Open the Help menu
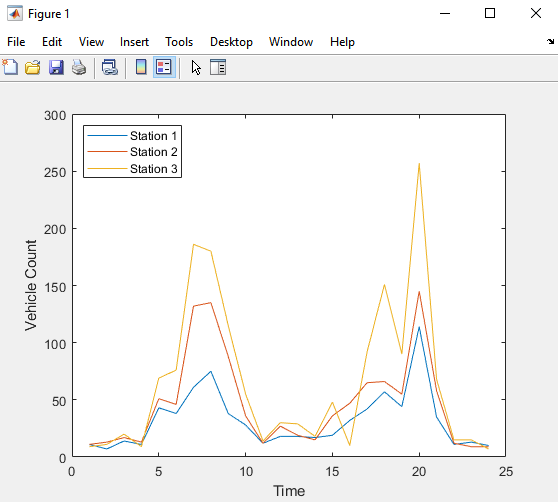 [x=342, y=42]
